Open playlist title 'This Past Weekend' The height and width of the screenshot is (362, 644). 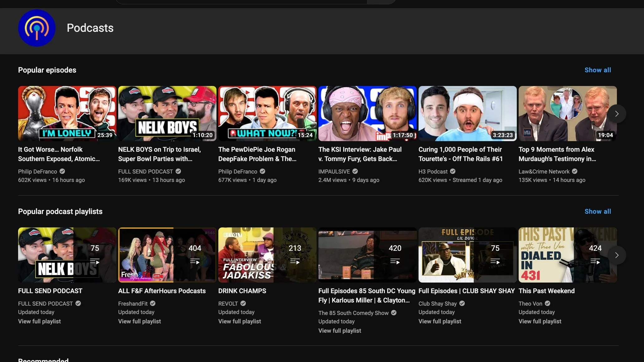546,291
